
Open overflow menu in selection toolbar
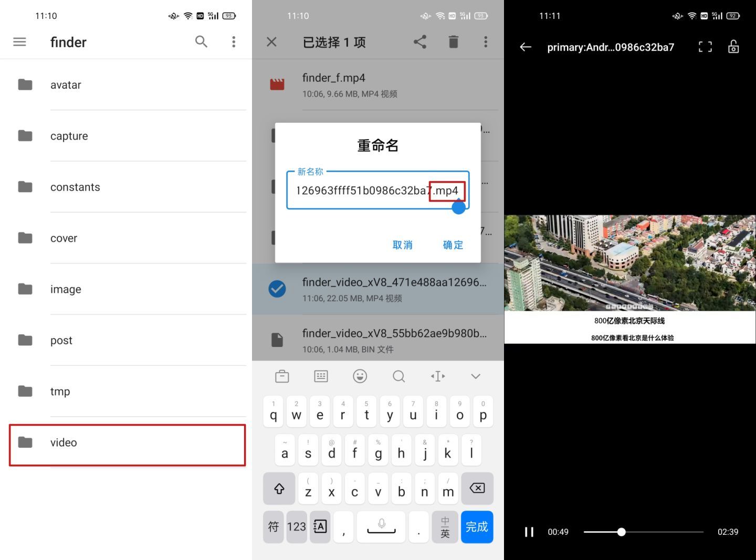pyautogui.click(x=486, y=42)
